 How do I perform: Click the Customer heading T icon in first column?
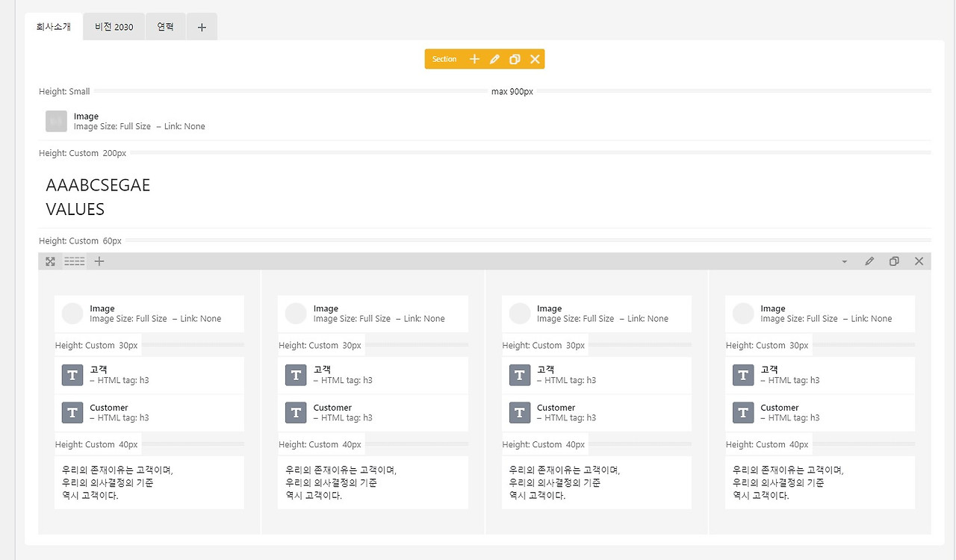(72, 413)
